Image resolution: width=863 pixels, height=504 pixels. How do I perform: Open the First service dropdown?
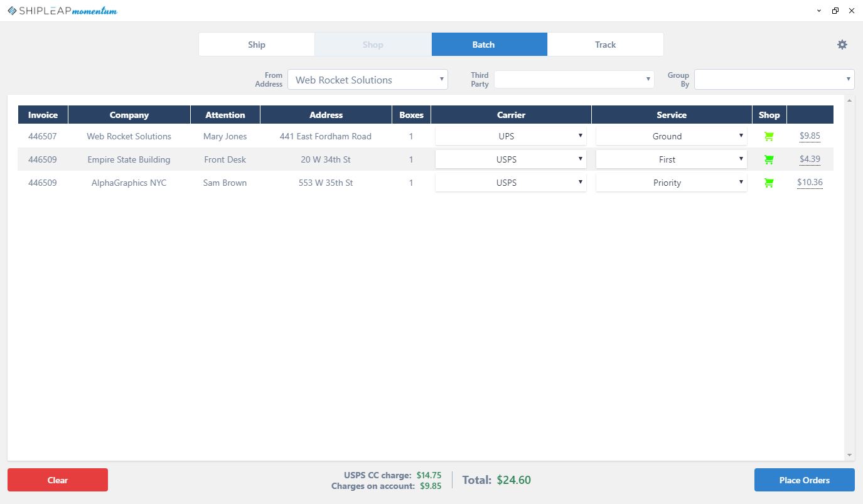pos(672,159)
